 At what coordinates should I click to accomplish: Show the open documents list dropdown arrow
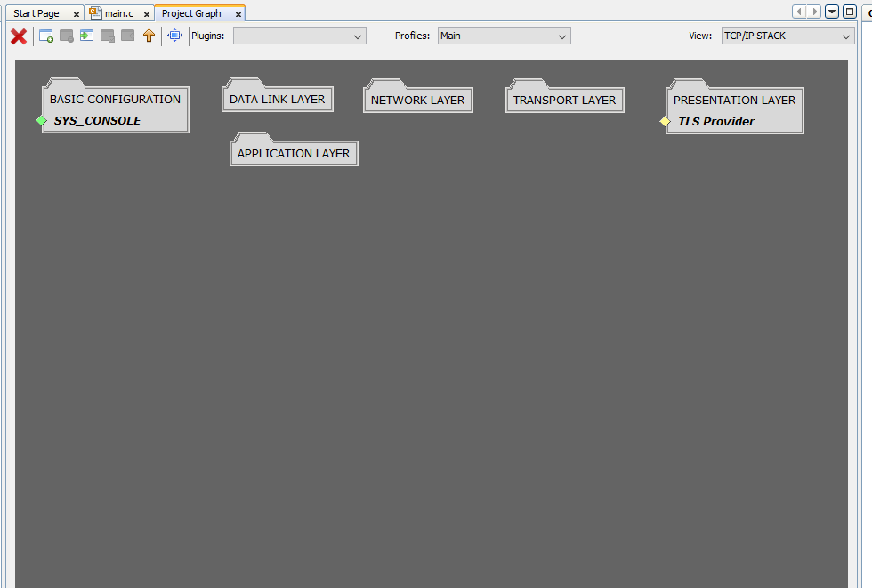tap(832, 12)
